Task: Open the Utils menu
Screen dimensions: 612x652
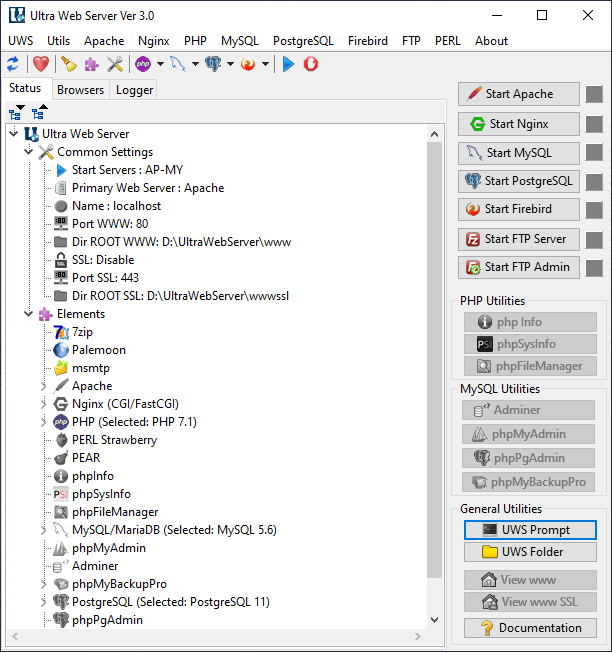Action: tap(59, 41)
